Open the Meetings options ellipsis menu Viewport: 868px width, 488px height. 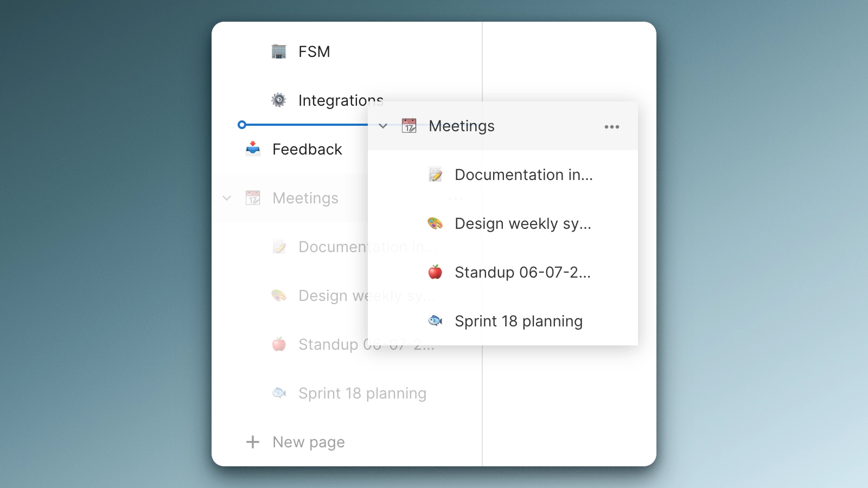(x=612, y=126)
